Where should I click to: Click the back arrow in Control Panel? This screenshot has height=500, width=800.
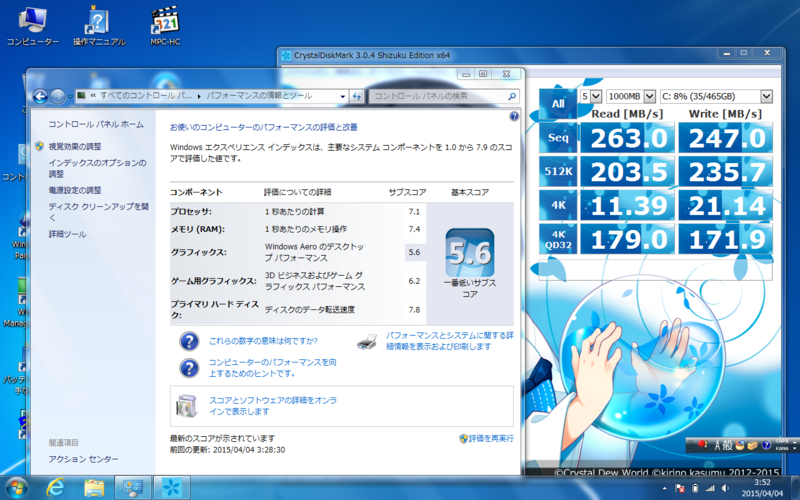pos(40,96)
